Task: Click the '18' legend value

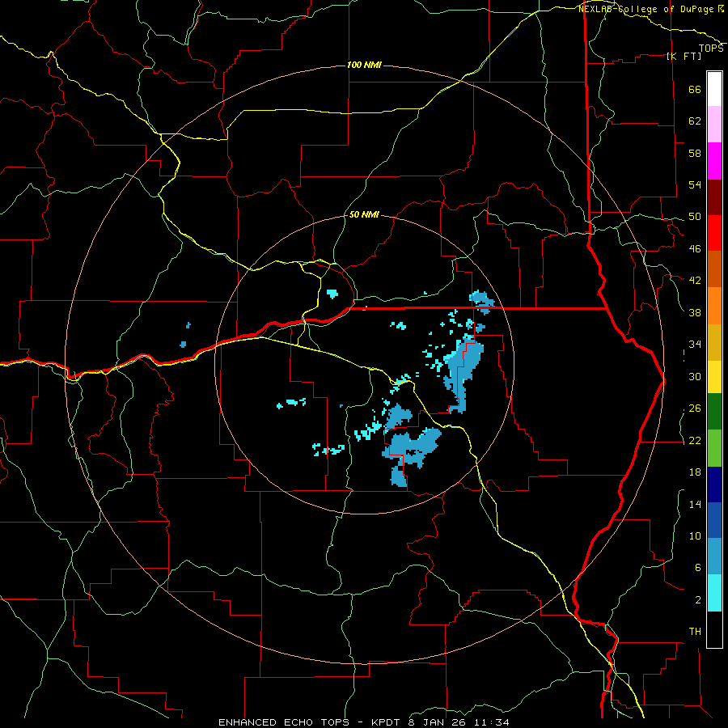Action: click(x=695, y=472)
